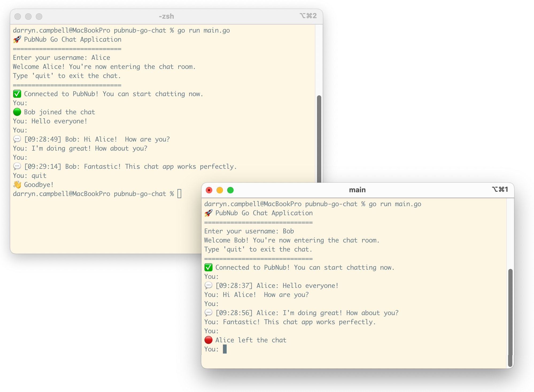Screen dimensions: 534x392
Task: Click 'Enter your username: Bob' line
Action: (x=249, y=231)
